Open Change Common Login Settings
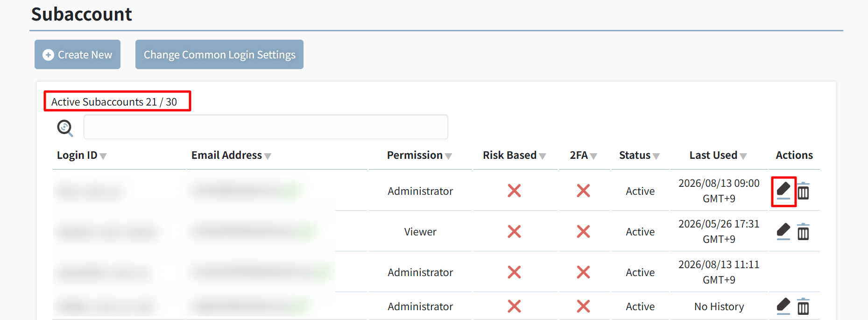The image size is (868, 320). [x=219, y=55]
